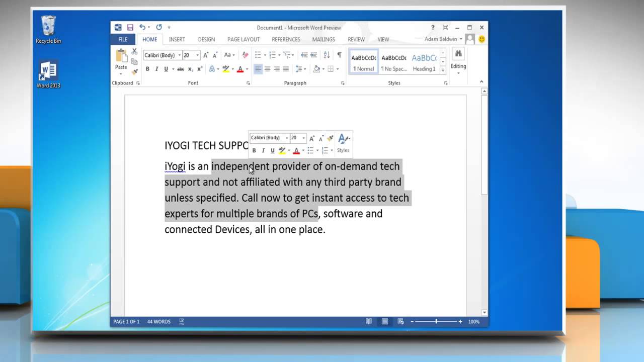Toggle Show/Hide paragraph marks
Image resolution: width=644 pixels, height=362 pixels.
pos(339,55)
